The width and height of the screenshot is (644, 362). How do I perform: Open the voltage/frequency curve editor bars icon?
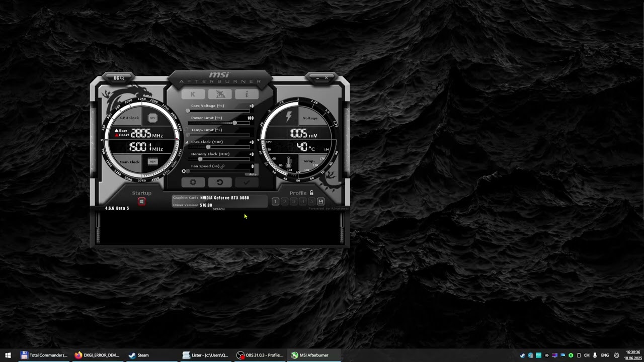[x=187, y=142]
